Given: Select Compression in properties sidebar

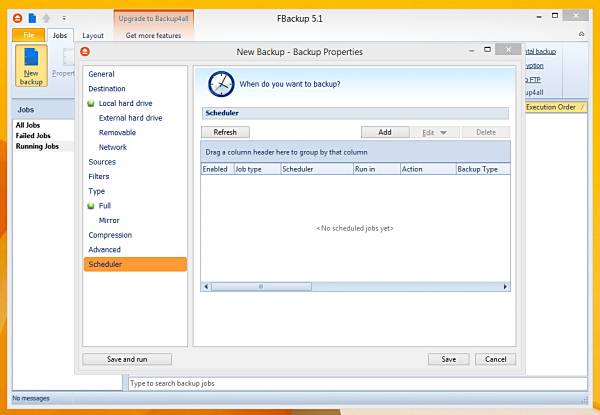Looking at the screenshot, I should click(x=110, y=235).
